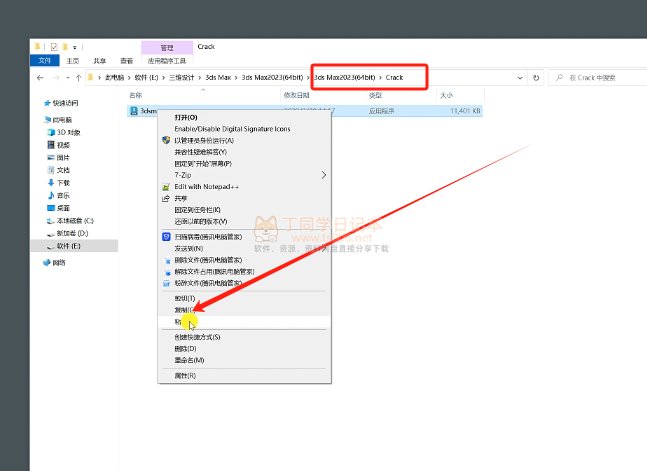Sort by the 修改日期 column header
Viewport: 647px width, 471px height.
(296, 95)
